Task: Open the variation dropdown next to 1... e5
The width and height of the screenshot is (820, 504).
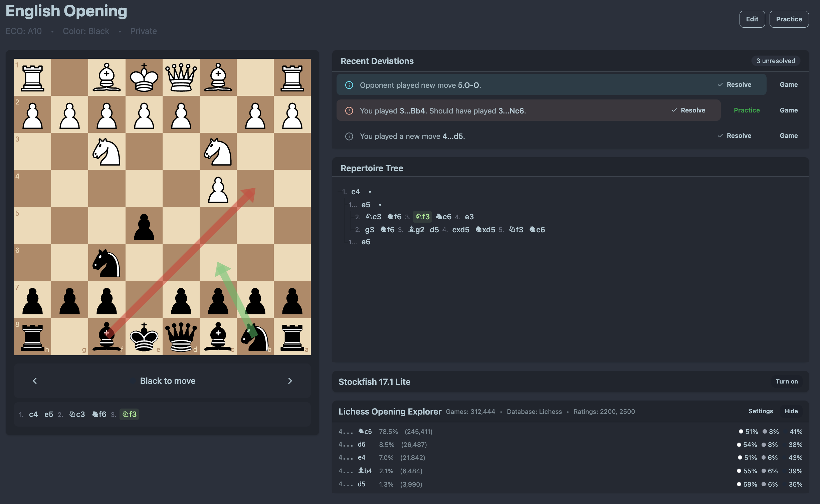Action: [380, 205]
